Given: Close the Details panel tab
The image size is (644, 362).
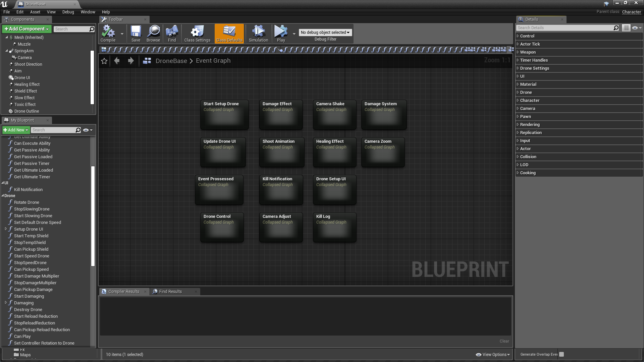Looking at the screenshot, I should (x=562, y=19).
